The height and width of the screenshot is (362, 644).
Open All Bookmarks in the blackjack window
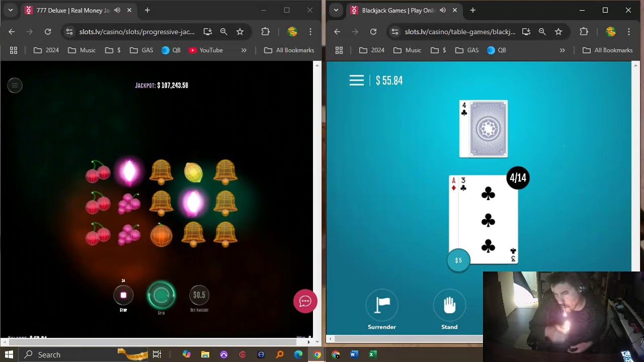[x=608, y=50]
